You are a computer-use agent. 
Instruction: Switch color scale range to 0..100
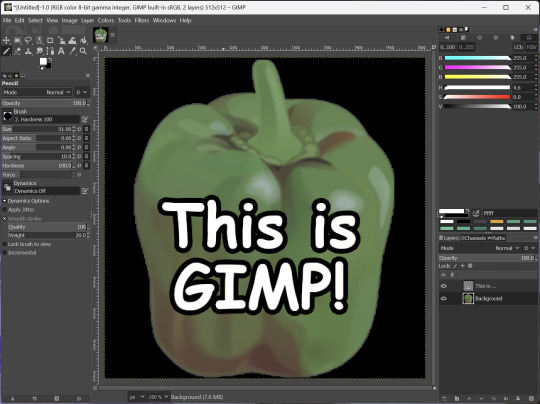click(x=448, y=47)
